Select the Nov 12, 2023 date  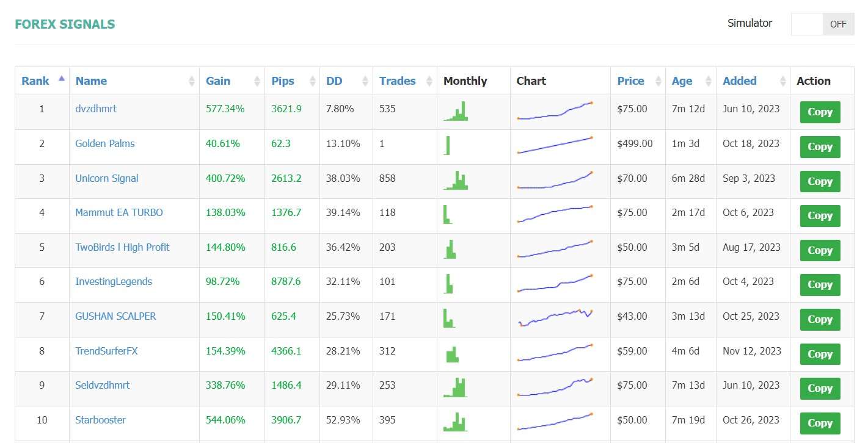point(752,351)
